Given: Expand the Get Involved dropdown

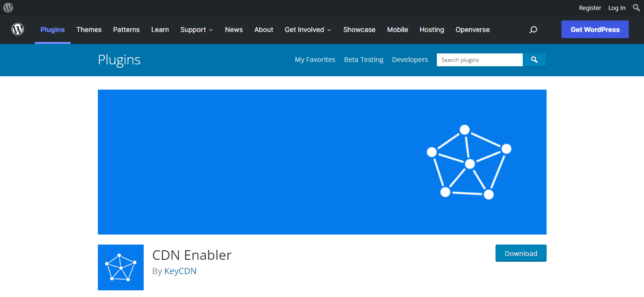Looking at the screenshot, I should 308,30.
